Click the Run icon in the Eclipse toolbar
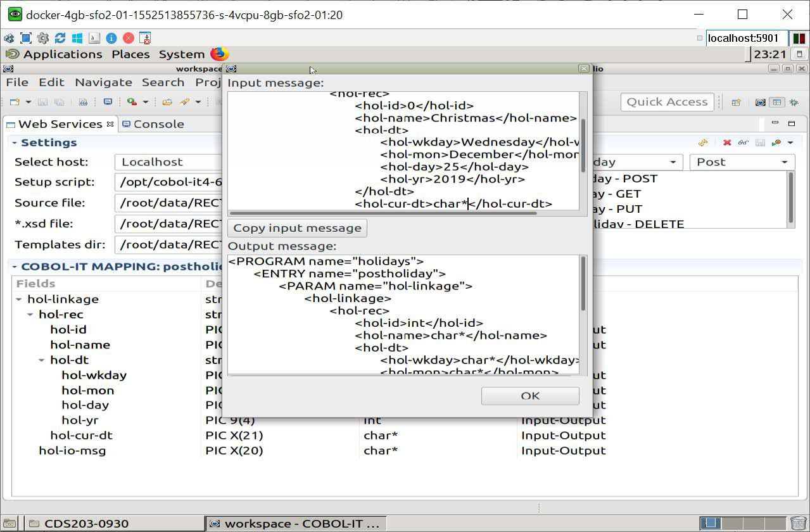Screen dimensions: 810x532 pos(130,101)
